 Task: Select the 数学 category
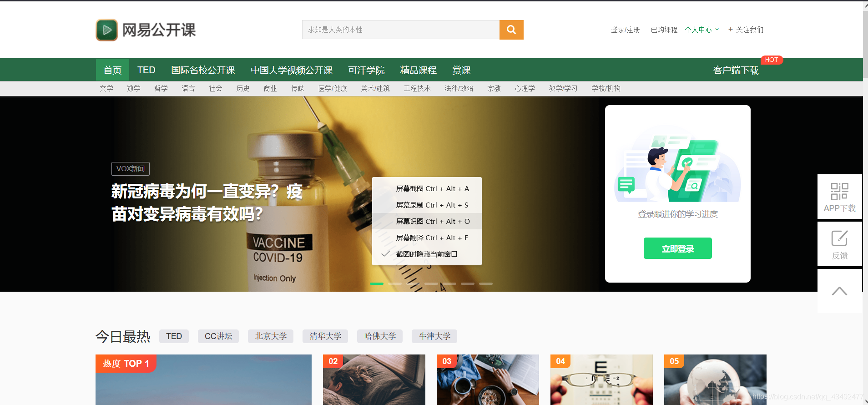click(134, 88)
